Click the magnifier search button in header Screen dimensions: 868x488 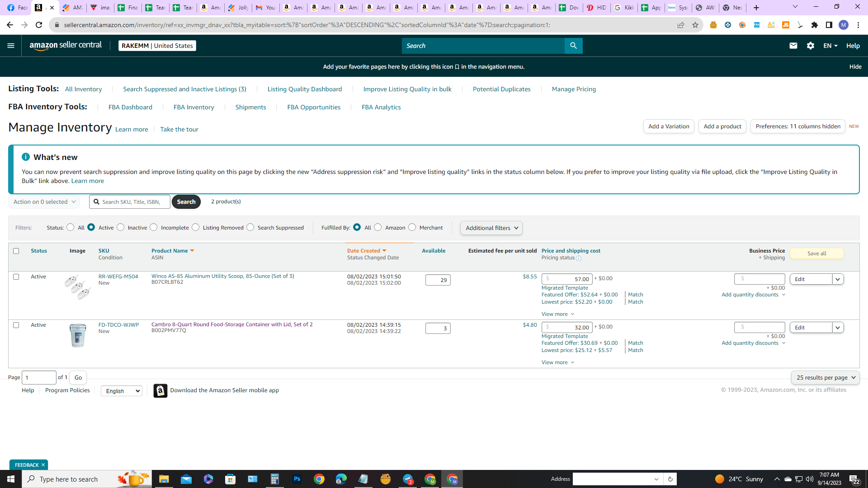[x=573, y=46]
